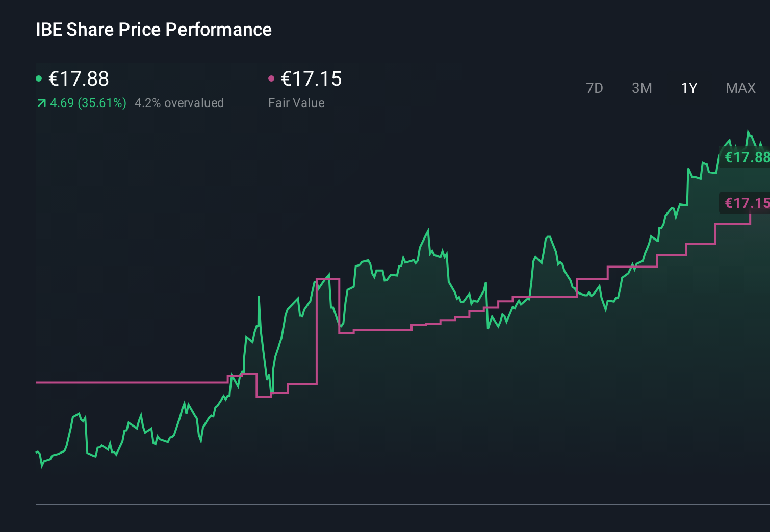Screen dimensions: 770x532
Task: Click the €17.15 fair value heading
Action: [311, 79]
